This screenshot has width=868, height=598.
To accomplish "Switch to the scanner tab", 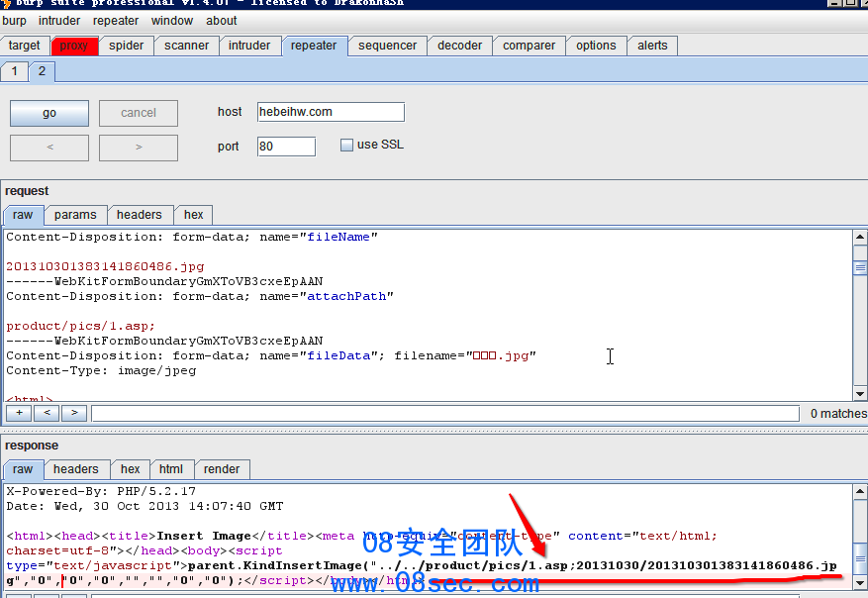I will coord(186,46).
